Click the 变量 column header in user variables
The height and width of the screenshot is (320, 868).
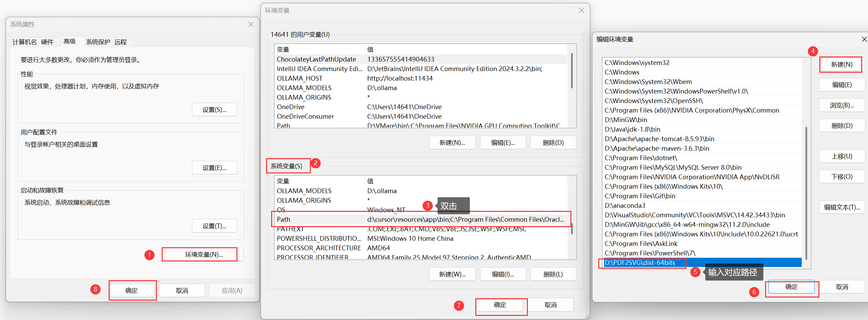click(320, 49)
